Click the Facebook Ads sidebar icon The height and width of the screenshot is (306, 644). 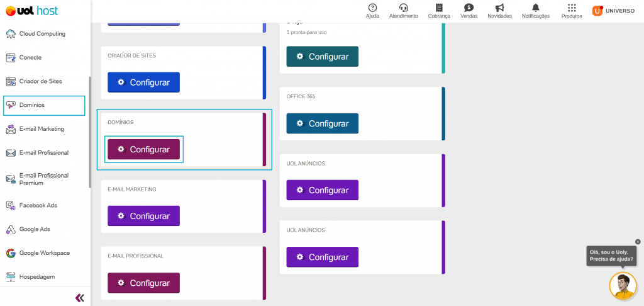tap(11, 205)
